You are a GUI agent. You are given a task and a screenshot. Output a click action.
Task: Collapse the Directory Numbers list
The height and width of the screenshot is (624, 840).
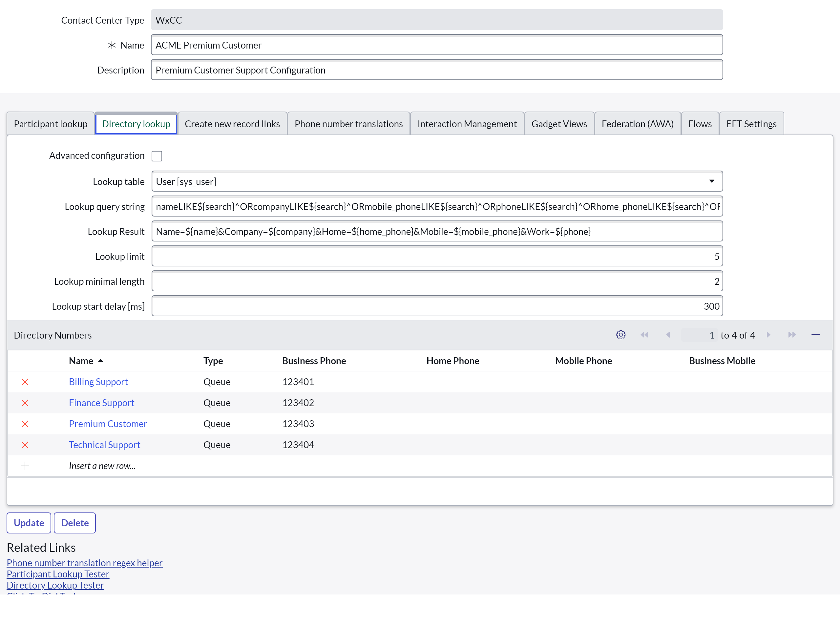pos(815,335)
